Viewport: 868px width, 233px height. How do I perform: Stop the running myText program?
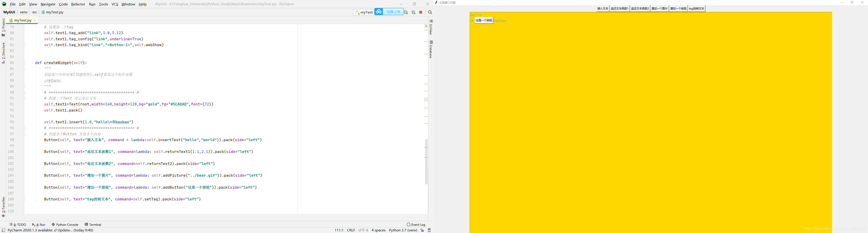click(420, 12)
